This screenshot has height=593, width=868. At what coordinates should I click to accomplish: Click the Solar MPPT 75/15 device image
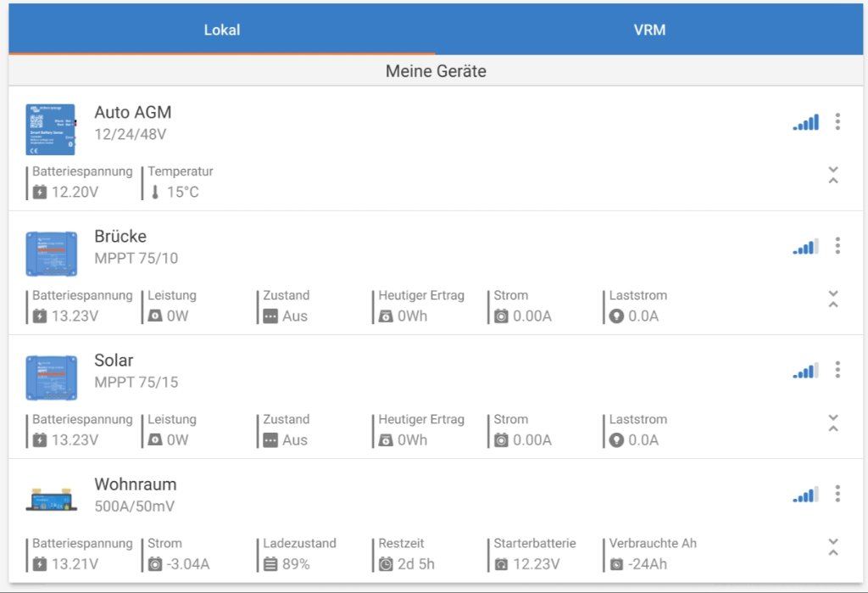click(x=51, y=378)
